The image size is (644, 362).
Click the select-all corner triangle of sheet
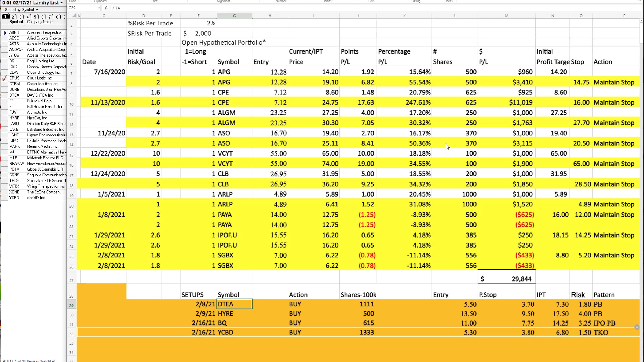point(74,16)
